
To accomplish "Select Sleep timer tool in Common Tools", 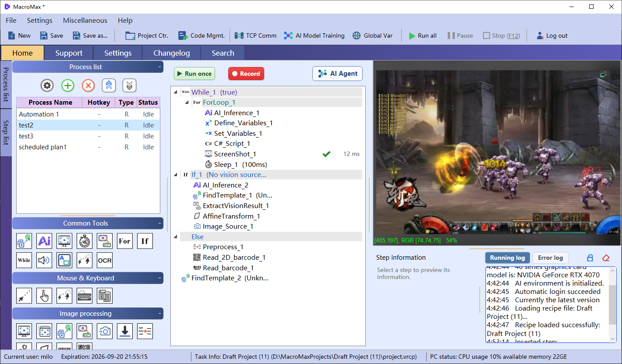I will [x=85, y=241].
